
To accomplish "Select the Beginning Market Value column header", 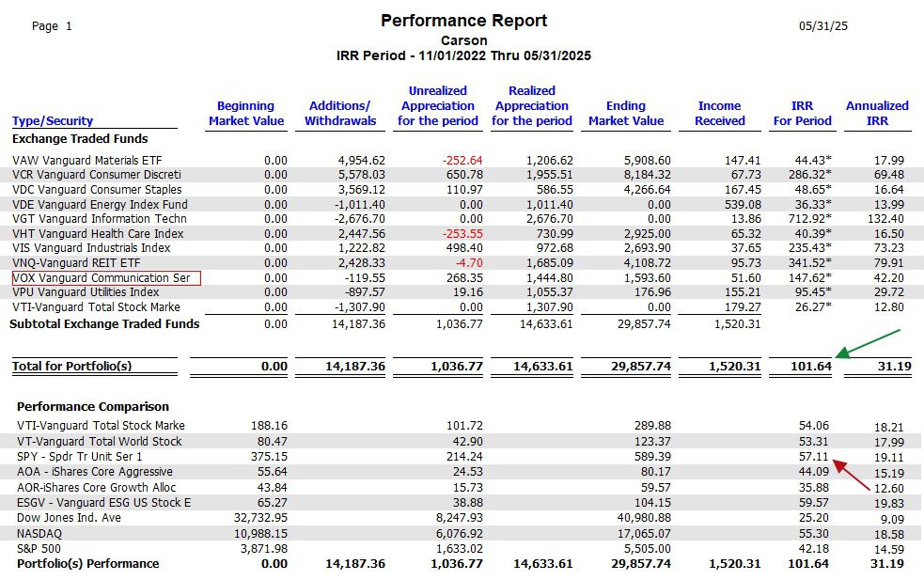I will pos(246,113).
